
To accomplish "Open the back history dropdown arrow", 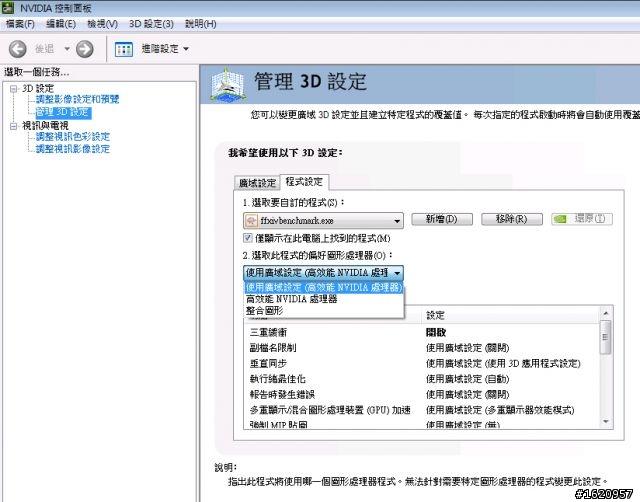I will [67, 49].
